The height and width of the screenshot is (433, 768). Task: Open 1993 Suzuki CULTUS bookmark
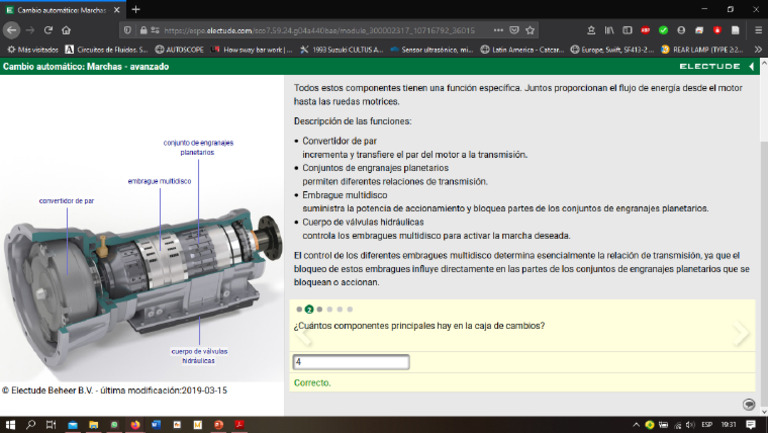pyautogui.click(x=341, y=49)
